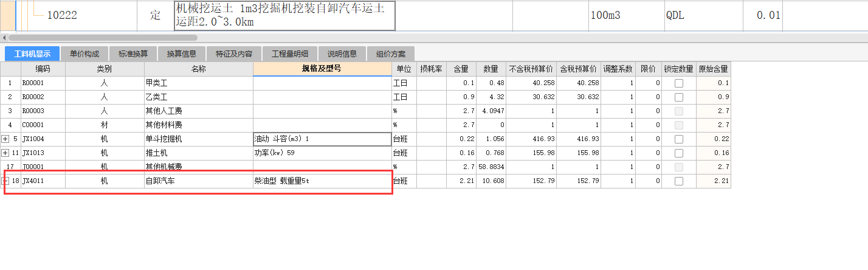Select the 10222 quota code row
The width and height of the screenshot is (868, 270).
(x=62, y=15)
